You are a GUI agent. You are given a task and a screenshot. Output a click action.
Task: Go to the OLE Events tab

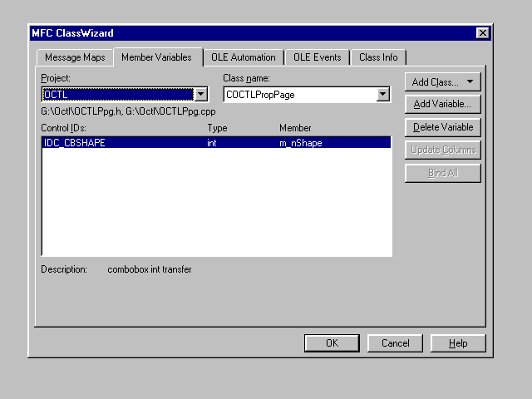coord(318,57)
